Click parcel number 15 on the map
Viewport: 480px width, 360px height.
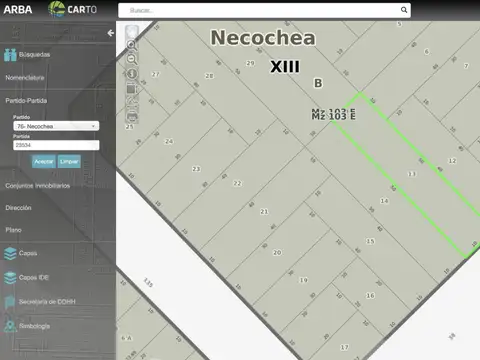click(370, 241)
